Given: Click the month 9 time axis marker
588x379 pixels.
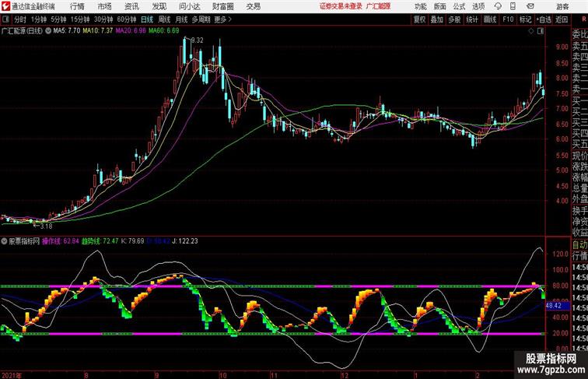Looking at the screenshot, I should click(157, 375).
